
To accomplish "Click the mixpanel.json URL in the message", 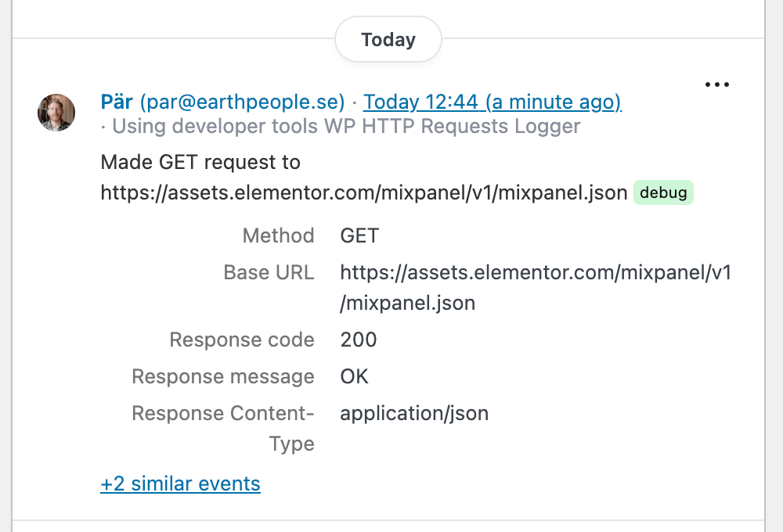I will pos(364,192).
